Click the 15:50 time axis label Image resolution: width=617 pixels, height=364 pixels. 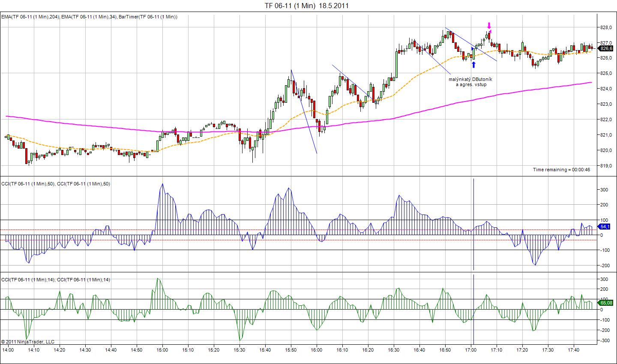291,350
